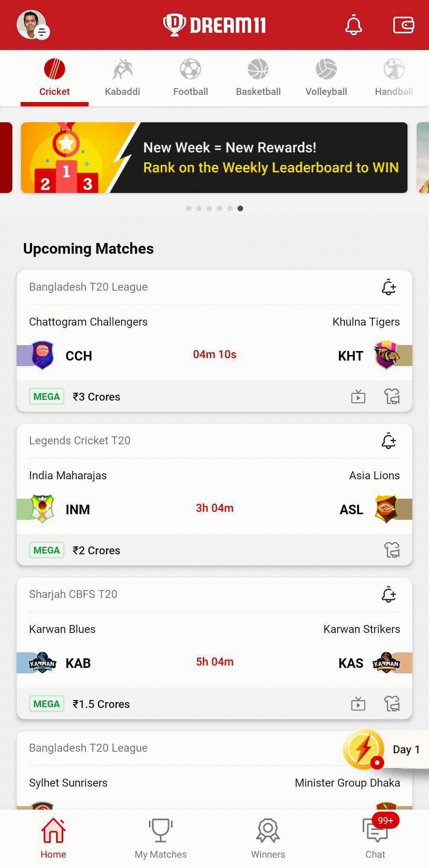The height and width of the screenshot is (868, 429).
Task: Toggle reminder bell for Legends Cricket T20
Action: 389,441
